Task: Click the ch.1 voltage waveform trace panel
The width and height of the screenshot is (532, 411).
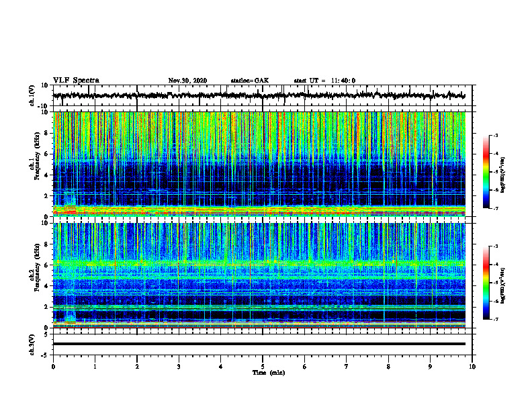Action: 262,95
